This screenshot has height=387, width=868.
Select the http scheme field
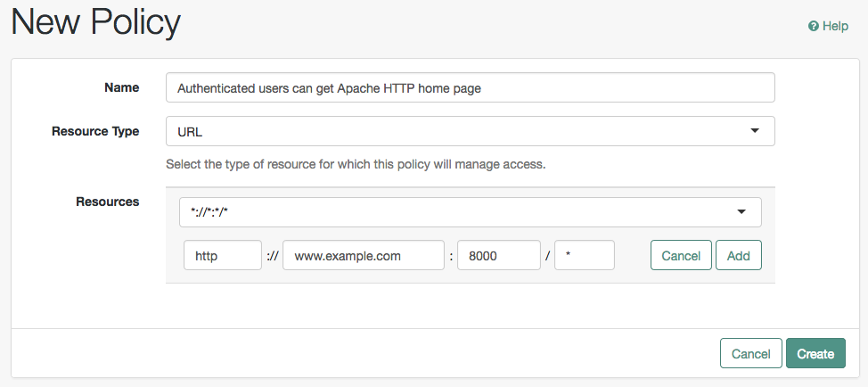223,255
